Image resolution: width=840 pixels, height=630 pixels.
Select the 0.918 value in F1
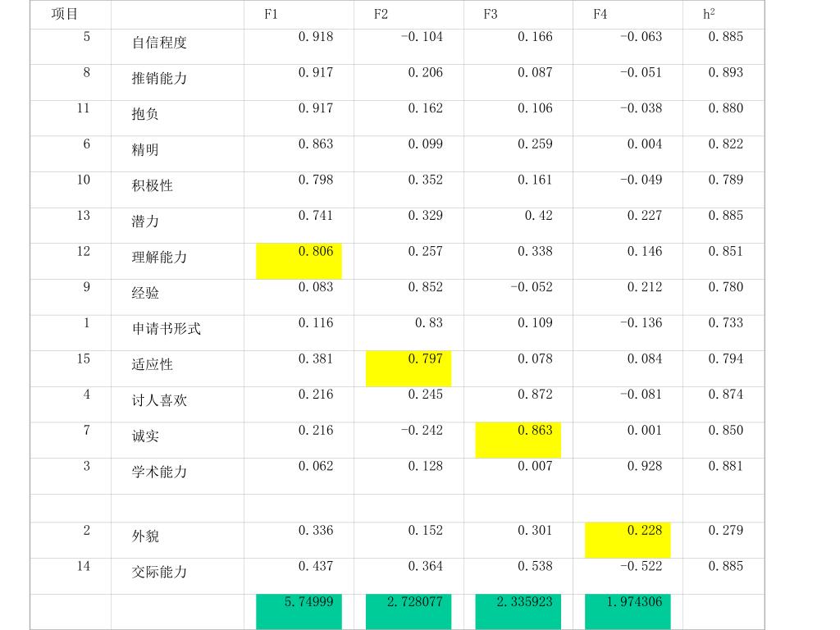click(316, 37)
